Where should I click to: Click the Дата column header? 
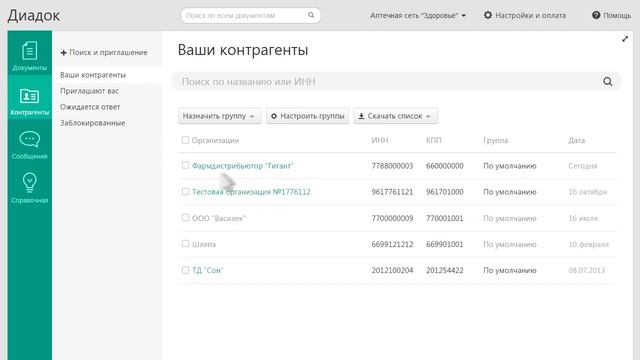576,140
